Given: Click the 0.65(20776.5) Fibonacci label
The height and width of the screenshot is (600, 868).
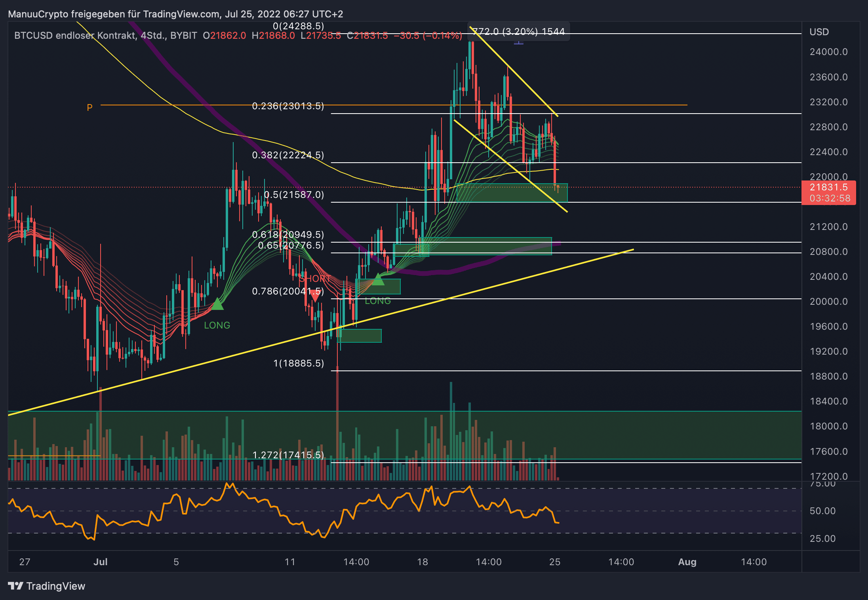Looking at the screenshot, I should [291, 245].
